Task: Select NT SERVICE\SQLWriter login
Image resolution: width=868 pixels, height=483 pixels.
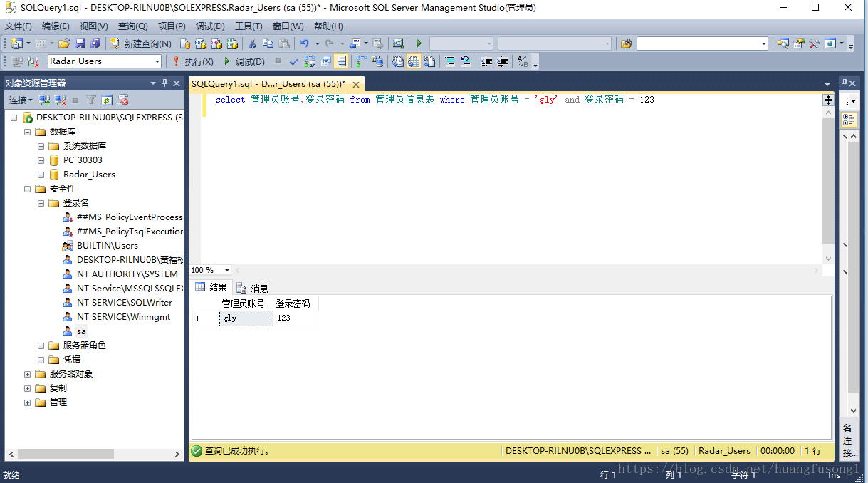Action: pos(124,303)
